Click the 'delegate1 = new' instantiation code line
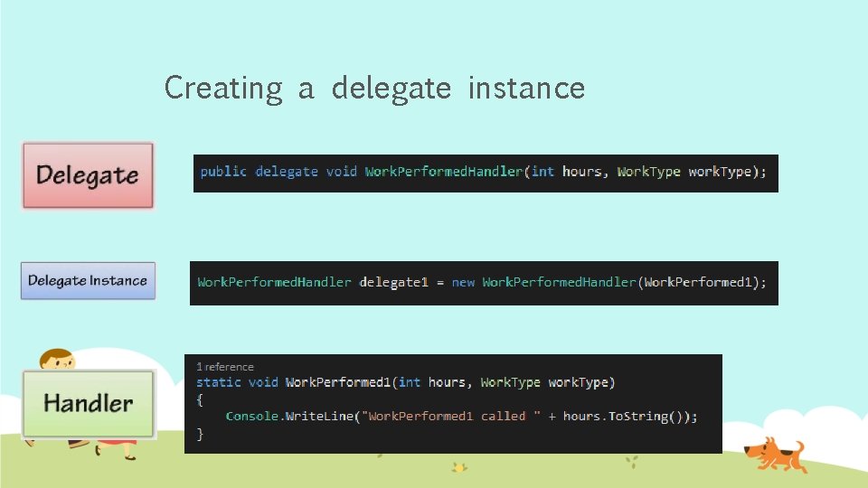The width and height of the screenshot is (868, 488). point(482,282)
